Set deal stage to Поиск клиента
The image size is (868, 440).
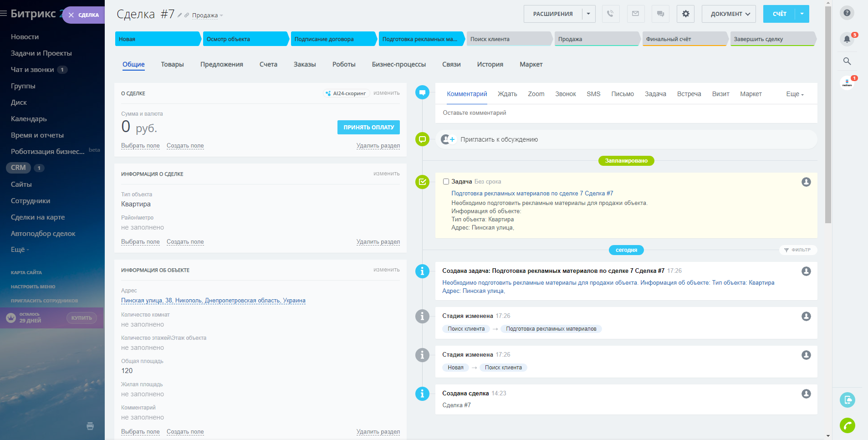[x=508, y=39]
